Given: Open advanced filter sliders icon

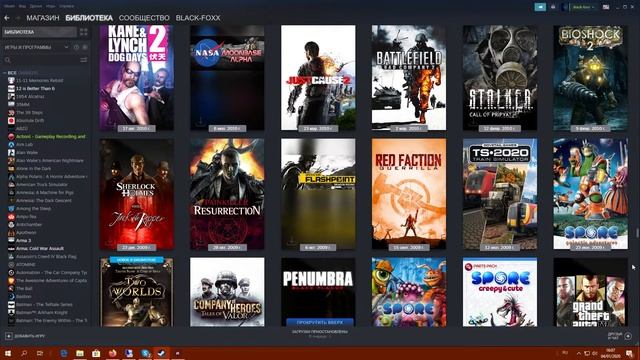Looking at the screenshot, I should [x=84, y=60].
